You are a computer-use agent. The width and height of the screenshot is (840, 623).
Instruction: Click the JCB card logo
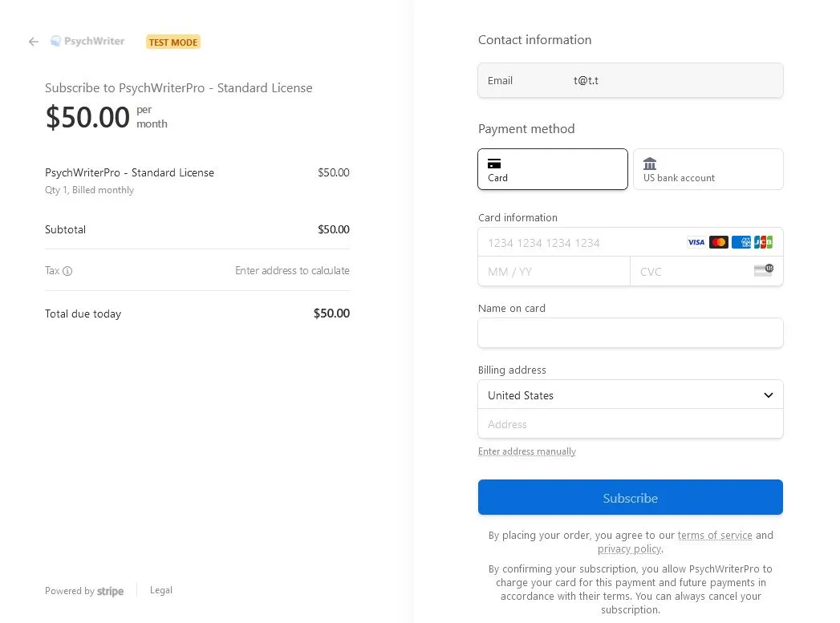[x=764, y=242]
